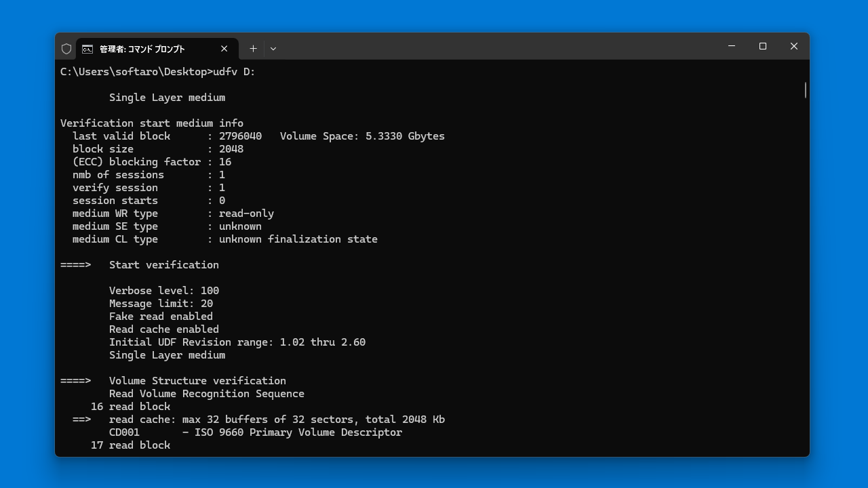868x488 pixels.
Task: Close the terminal window
Action: [794, 46]
